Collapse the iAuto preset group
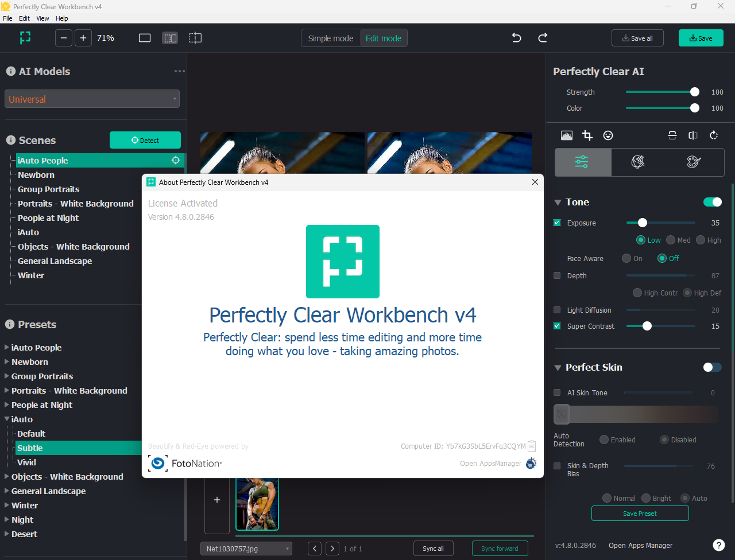This screenshot has width=735, height=560. pyautogui.click(x=6, y=419)
